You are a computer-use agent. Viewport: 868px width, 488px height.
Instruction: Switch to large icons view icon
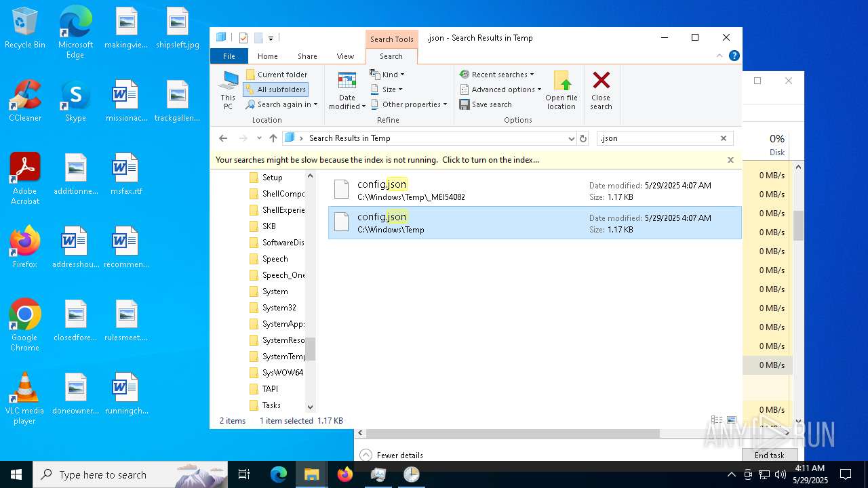pyautogui.click(x=731, y=420)
